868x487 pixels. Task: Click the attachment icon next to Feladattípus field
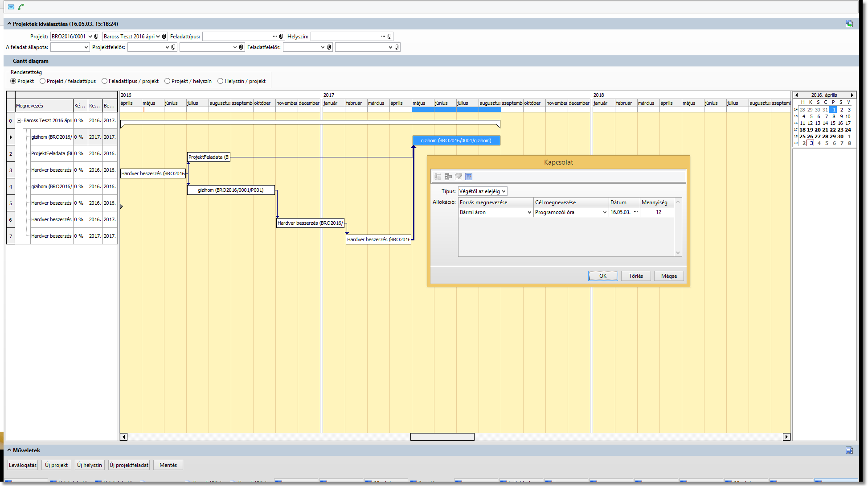pyautogui.click(x=281, y=37)
